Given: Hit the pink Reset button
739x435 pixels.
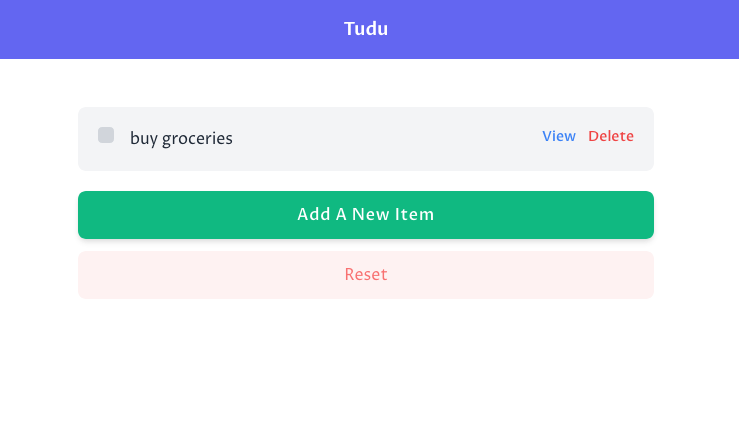Looking at the screenshot, I should (366, 275).
